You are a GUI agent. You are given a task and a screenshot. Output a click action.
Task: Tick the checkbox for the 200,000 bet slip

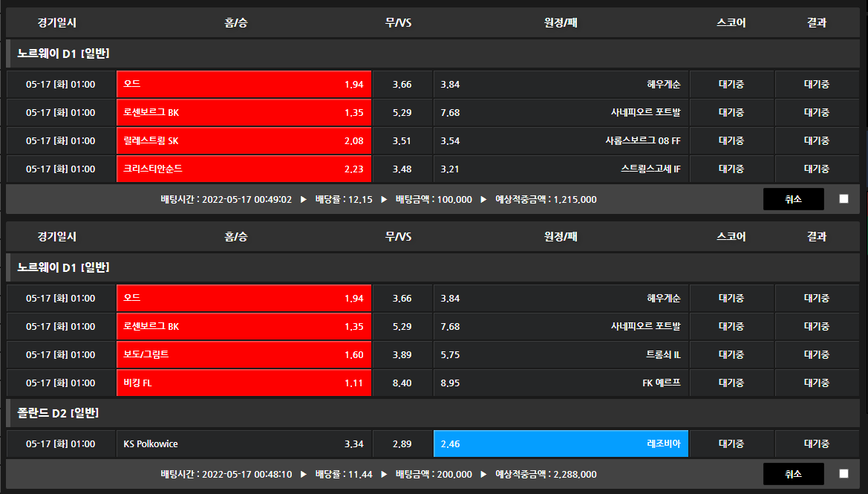[x=843, y=474]
